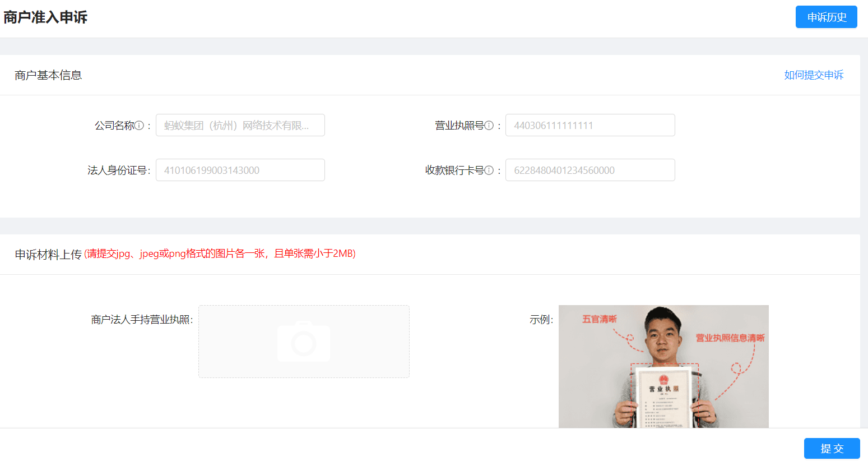Select the camera icon in the upload box
Image resolution: width=868 pixels, height=461 pixels.
point(304,342)
